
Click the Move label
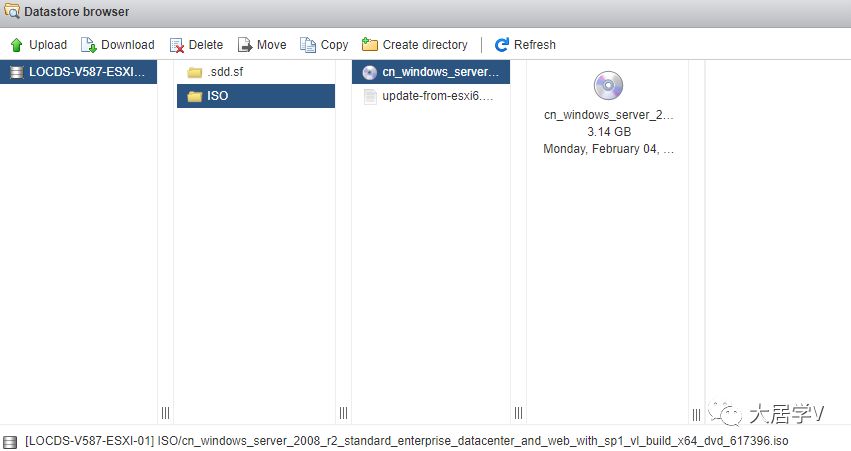tap(272, 45)
